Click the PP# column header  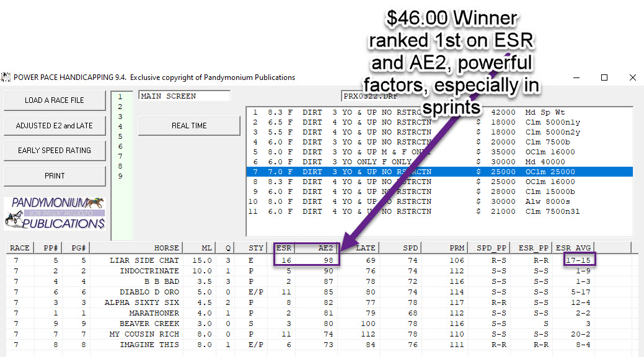click(48, 248)
